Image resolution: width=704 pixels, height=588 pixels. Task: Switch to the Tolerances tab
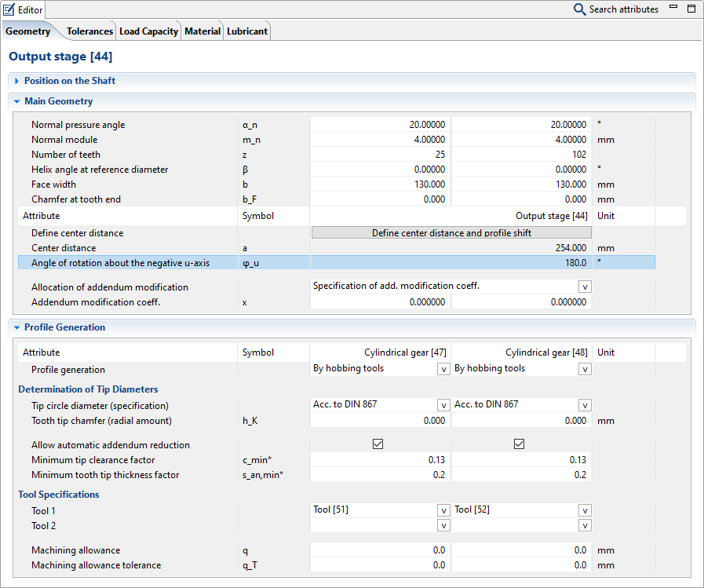click(89, 31)
